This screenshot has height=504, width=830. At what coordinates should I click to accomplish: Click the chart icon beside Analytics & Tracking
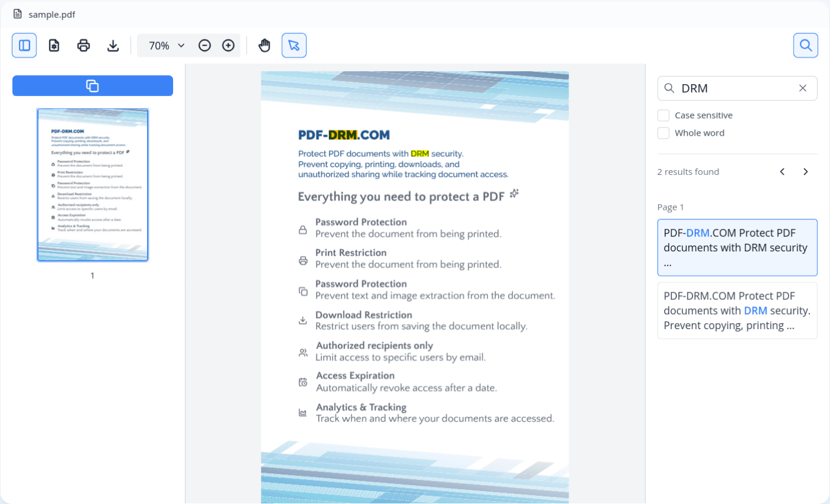(303, 413)
